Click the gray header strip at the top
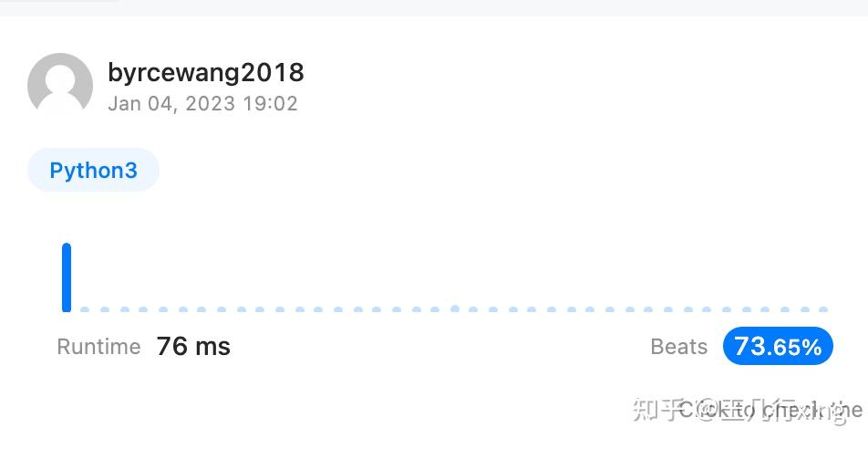Viewport: 868px width, 449px height. click(492, 7)
